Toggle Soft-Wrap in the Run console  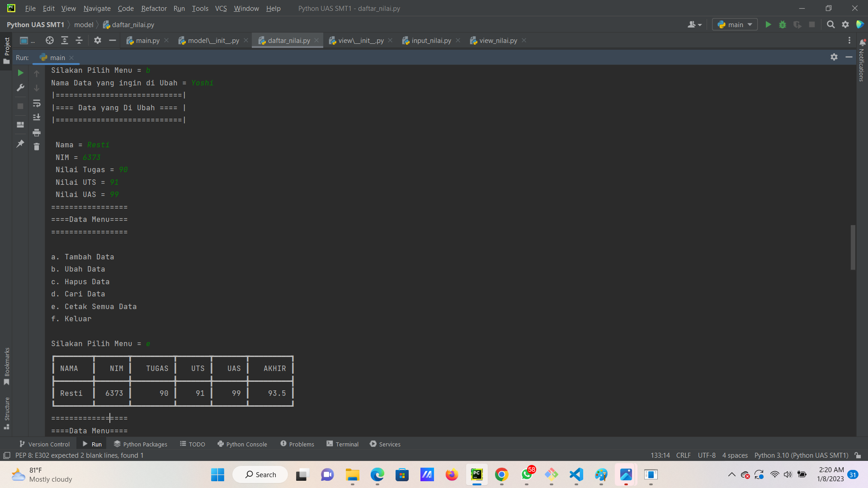pos(37,103)
